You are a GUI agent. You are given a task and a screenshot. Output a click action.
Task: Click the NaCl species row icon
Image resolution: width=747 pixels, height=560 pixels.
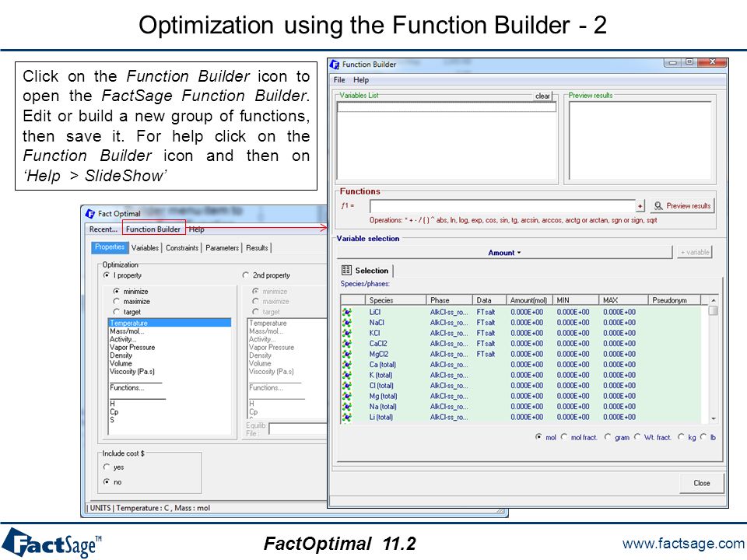point(347,323)
